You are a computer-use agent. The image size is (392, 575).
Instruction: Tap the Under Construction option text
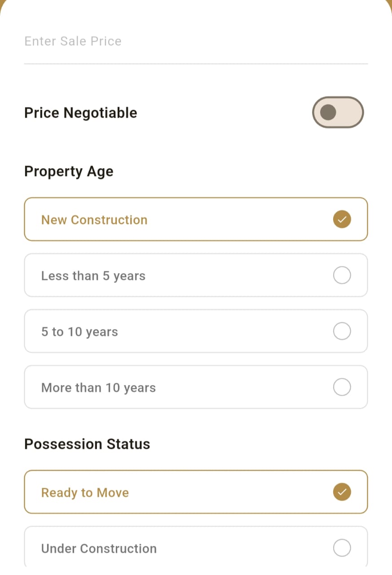99,548
